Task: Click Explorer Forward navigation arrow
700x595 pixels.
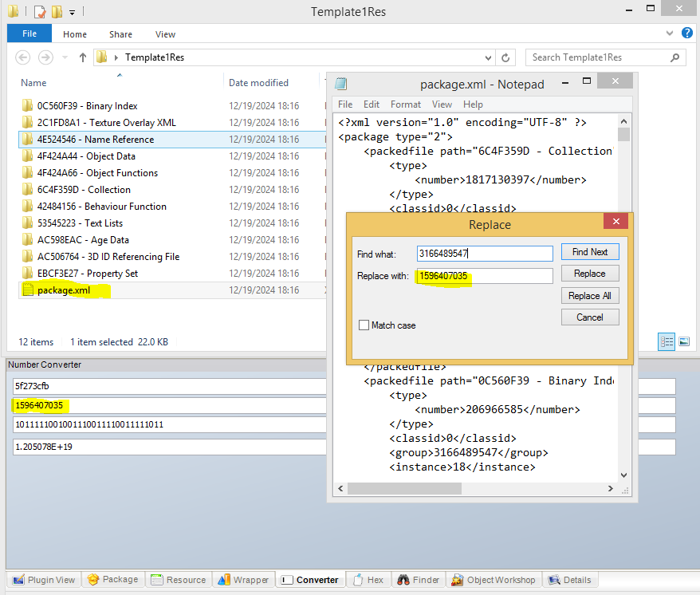Action: click(45, 57)
